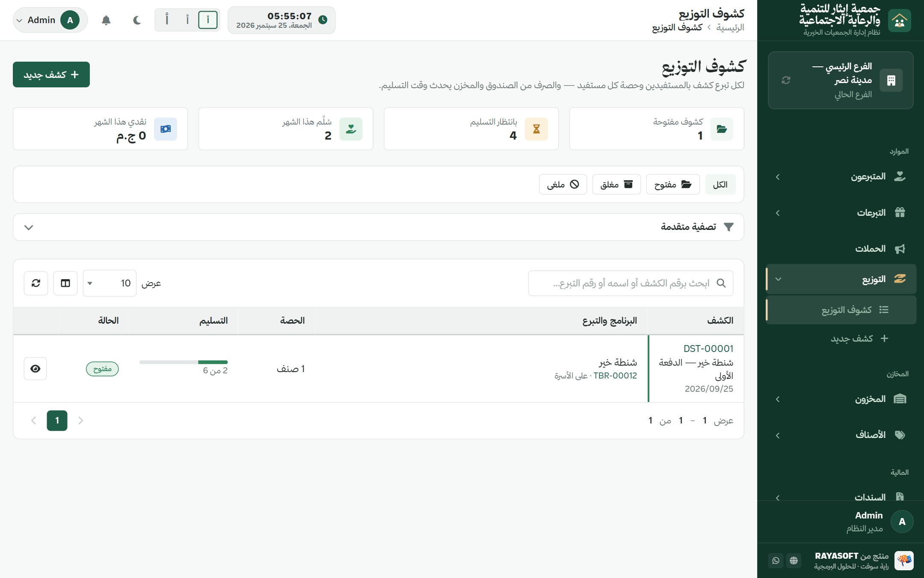The height and width of the screenshot is (578, 924).
Task: Toggle dark mode moon icon
Action: (137, 20)
